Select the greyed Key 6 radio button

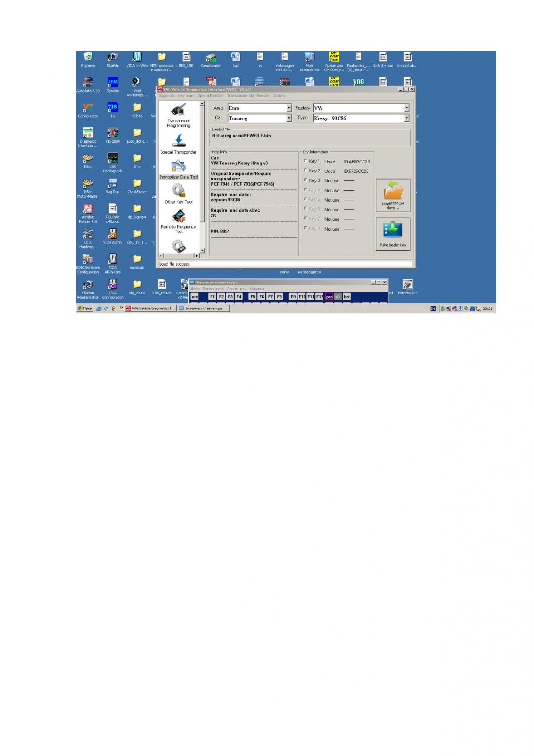click(305, 209)
